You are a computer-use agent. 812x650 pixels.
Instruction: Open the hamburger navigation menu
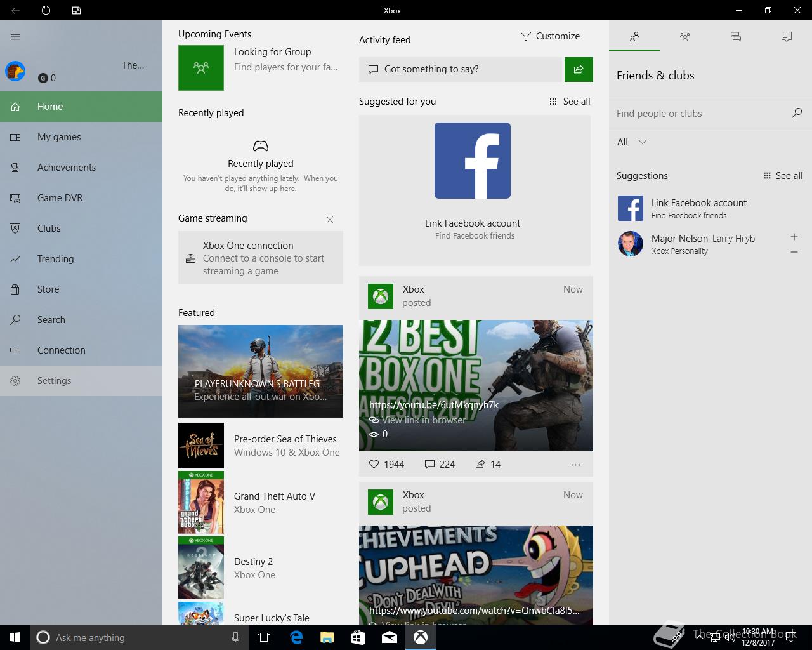(16, 37)
